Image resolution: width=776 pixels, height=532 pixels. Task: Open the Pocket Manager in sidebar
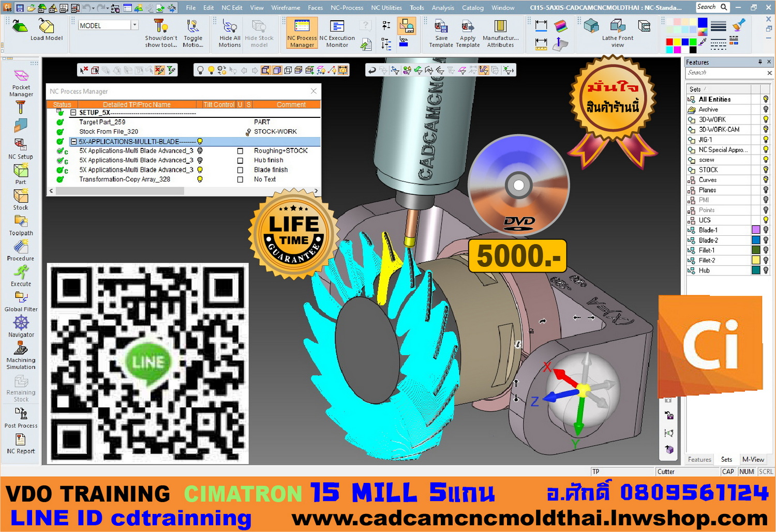tap(21, 83)
